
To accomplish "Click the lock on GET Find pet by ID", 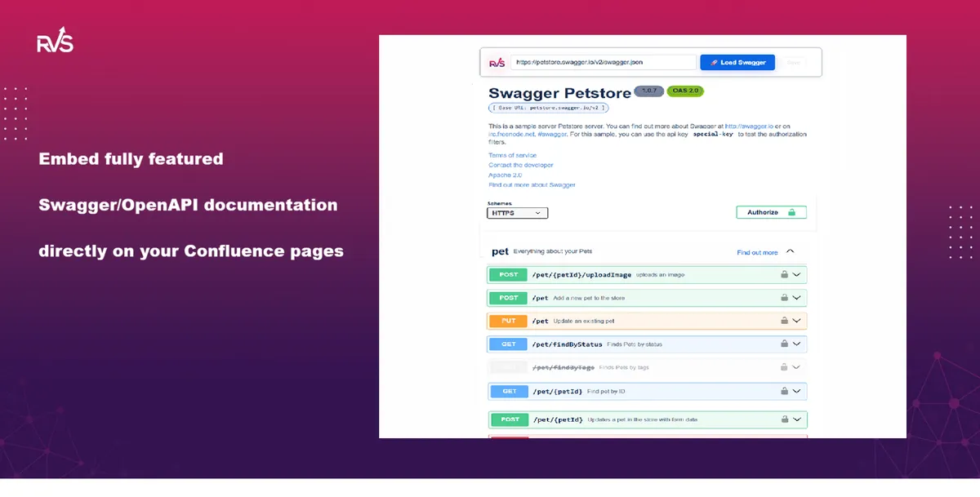I will coord(784,391).
